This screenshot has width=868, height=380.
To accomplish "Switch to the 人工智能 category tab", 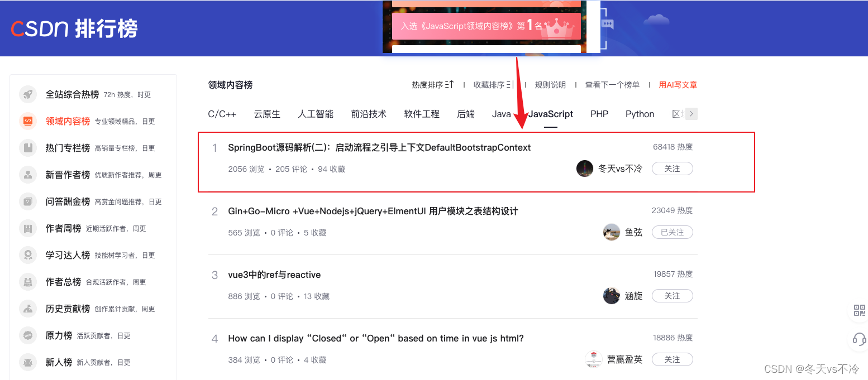I will [316, 114].
